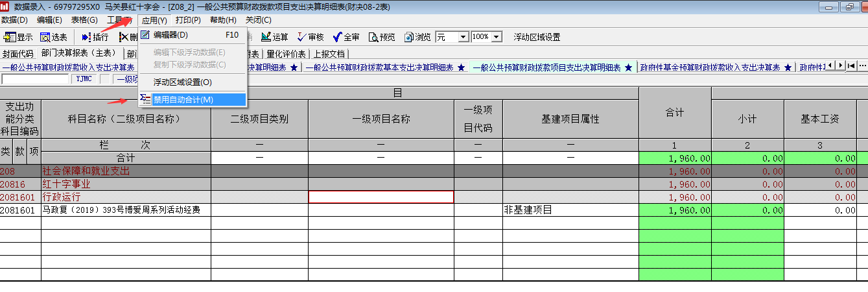Screen dimensions: 868x292
Task: Open the 表格(G) menu
Action: 84,20
